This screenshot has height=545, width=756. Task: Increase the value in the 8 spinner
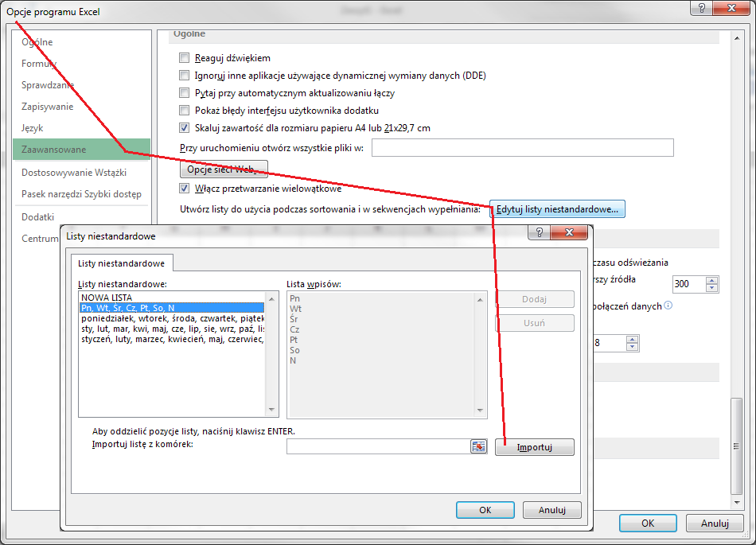632,339
